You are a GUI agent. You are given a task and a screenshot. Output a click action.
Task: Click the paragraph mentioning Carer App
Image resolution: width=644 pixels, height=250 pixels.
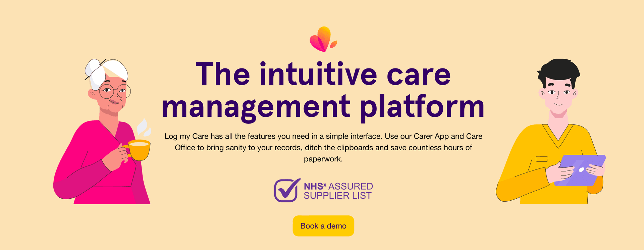tap(323, 147)
